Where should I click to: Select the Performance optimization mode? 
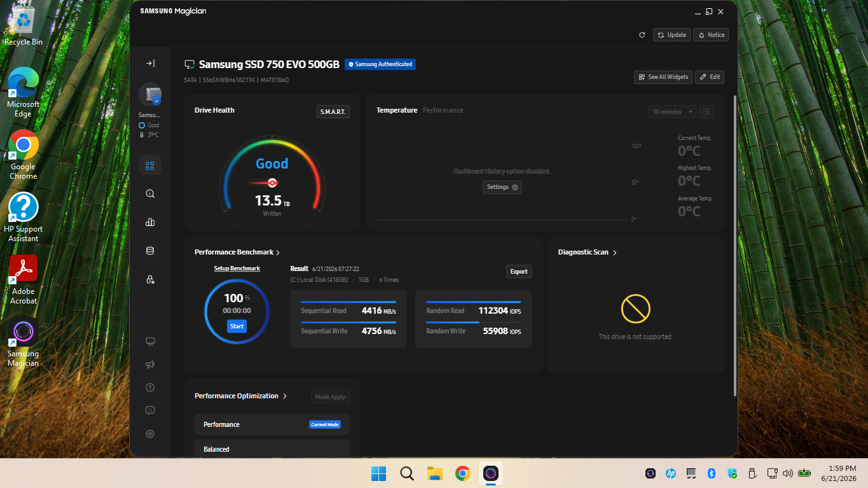coord(272,424)
